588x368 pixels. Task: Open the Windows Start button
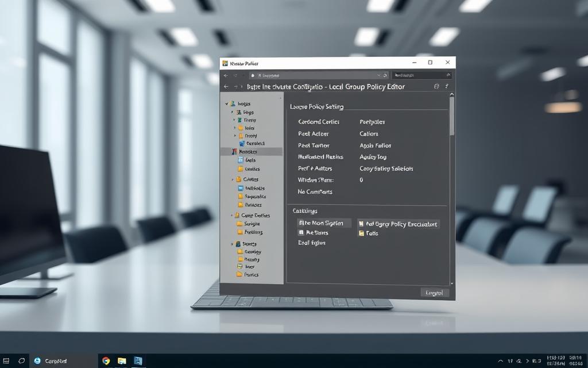pyautogui.click(x=6, y=361)
